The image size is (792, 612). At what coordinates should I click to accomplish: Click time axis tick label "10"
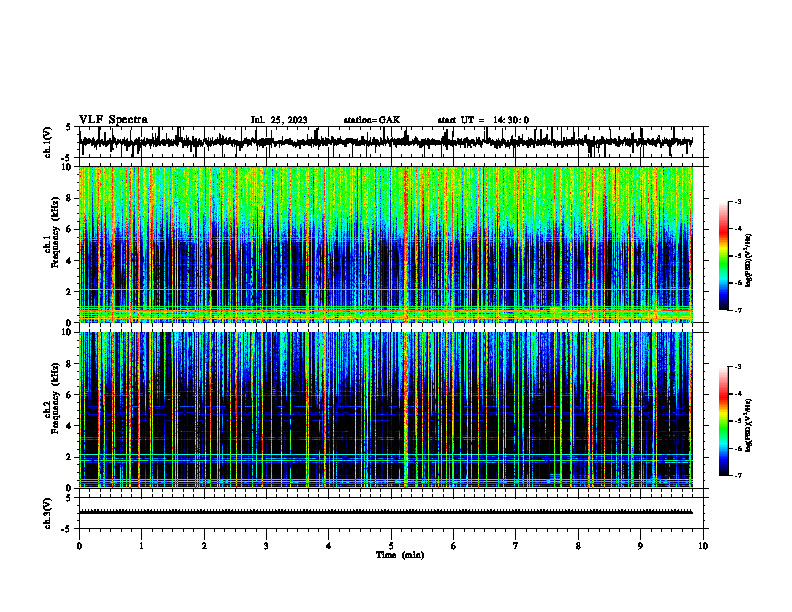click(x=703, y=546)
